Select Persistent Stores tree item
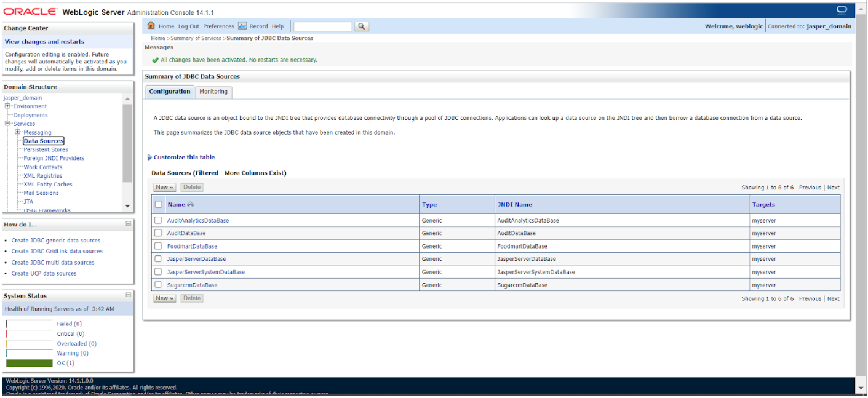The image size is (868, 398). 46,149
